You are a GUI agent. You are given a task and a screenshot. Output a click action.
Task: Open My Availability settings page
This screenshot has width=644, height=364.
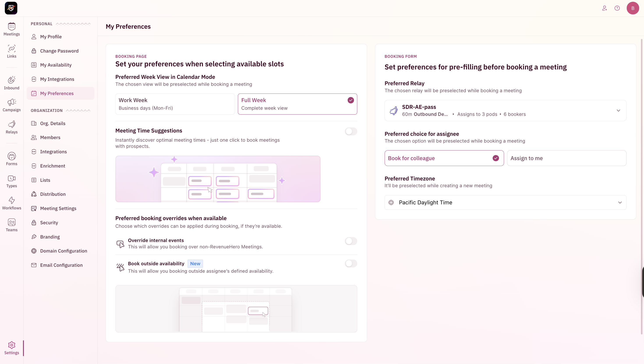pyautogui.click(x=56, y=65)
